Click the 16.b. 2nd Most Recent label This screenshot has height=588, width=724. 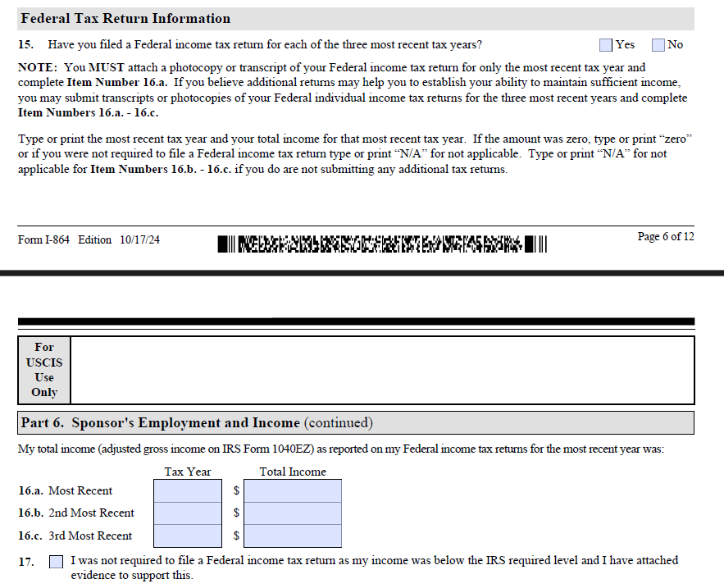(76, 513)
